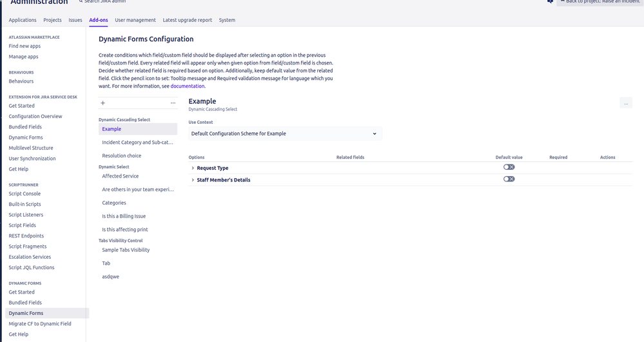Screen dimensions: 644x342
Task: Open the User management tab
Action: (135, 20)
